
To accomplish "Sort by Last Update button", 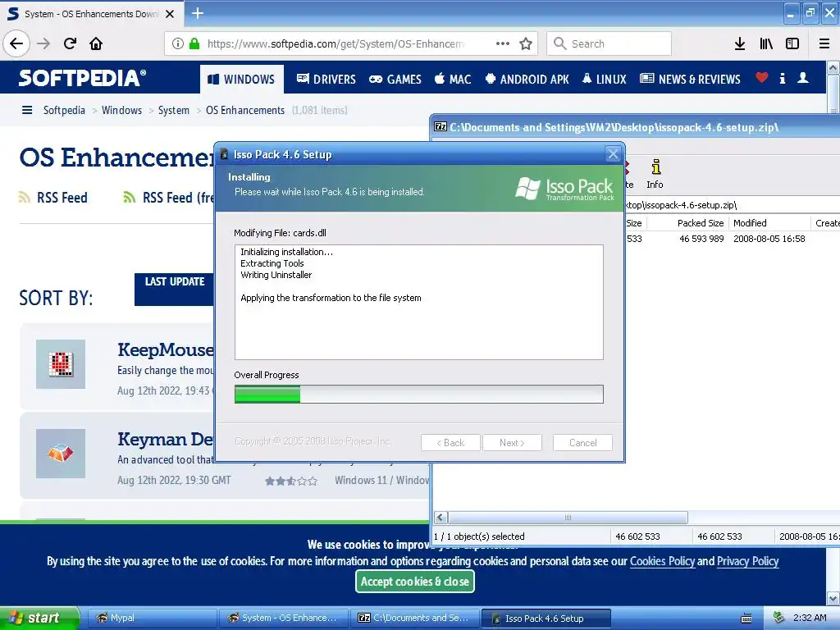I will [174, 290].
